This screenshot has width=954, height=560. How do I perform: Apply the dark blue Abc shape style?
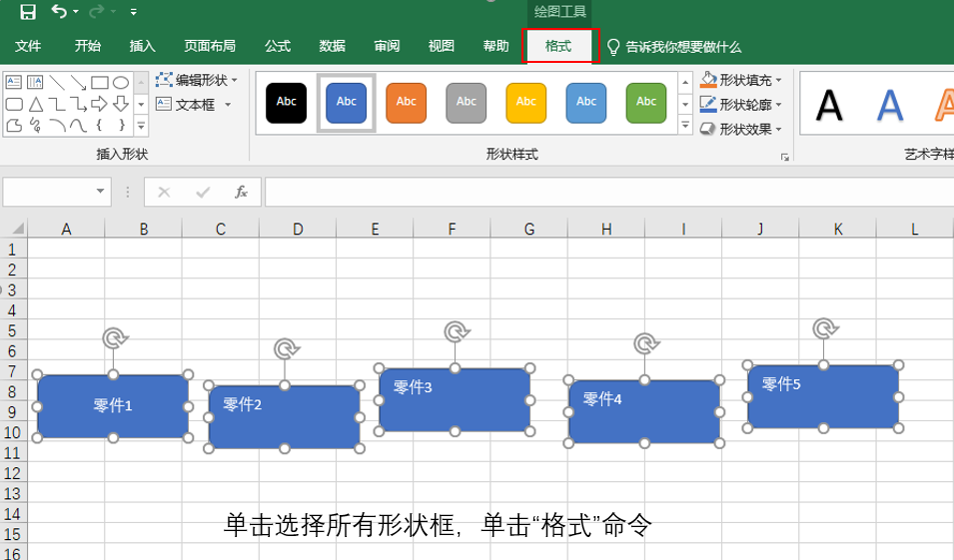click(347, 103)
